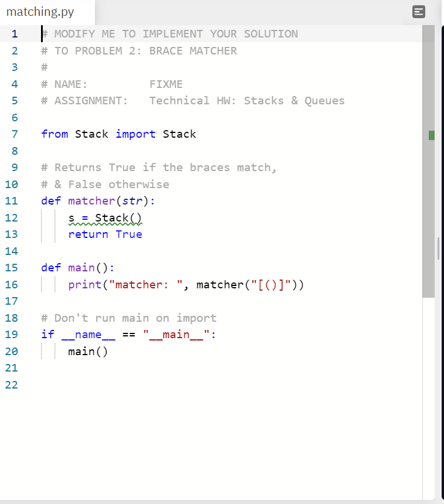
Task: Click comment "# & False otherwise"
Action: pyautogui.click(x=105, y=185)
